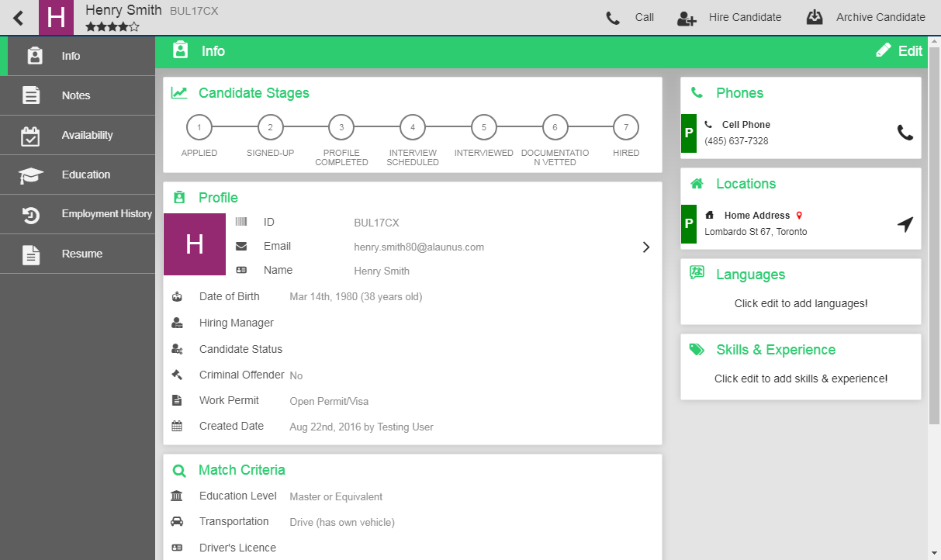Click the Created Date calendar icon
The height and width of the screenshot is (560, 941).
[177, 426]
